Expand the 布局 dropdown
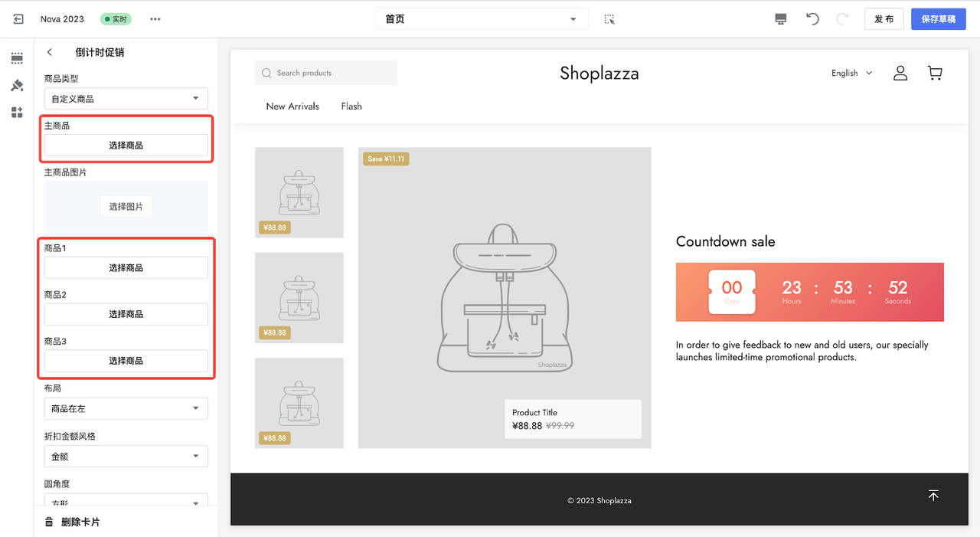Viewport: 980px width, 537px height. (x=126, y=408)
